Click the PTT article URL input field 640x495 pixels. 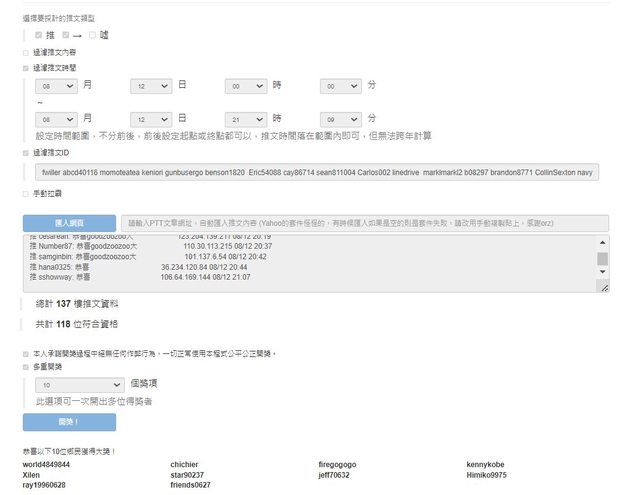click(x=363, y=222)
